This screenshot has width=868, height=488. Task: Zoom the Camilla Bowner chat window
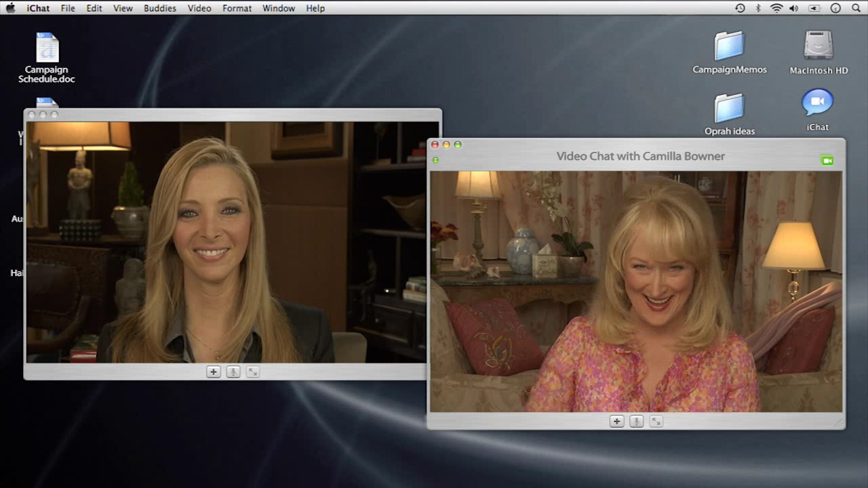point(458,144)
